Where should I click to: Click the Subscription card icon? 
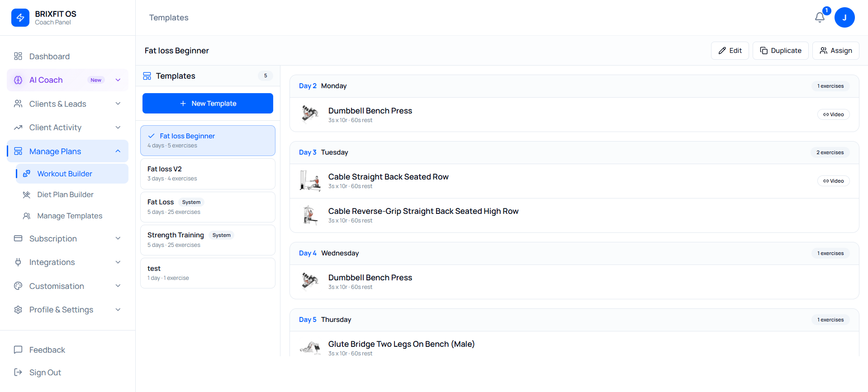click(x=18, y=238)
